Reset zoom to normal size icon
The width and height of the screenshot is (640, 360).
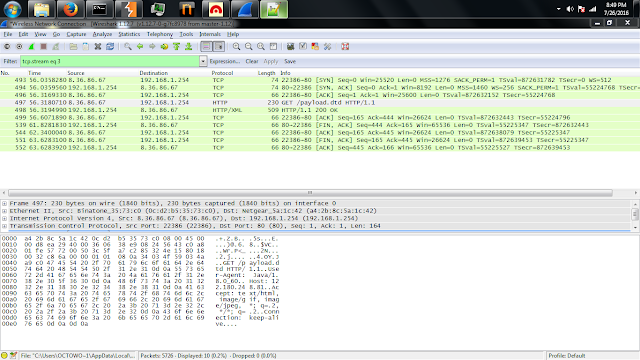click(261, 47)
